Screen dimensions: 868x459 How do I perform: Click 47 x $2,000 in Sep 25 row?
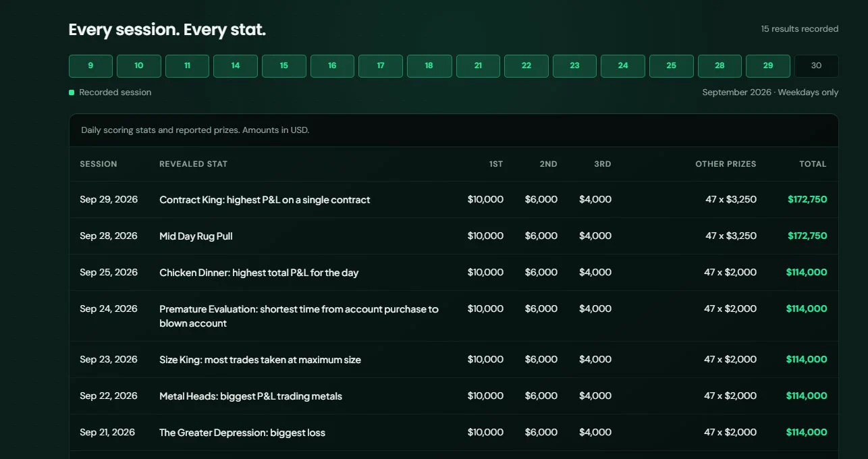730,273
